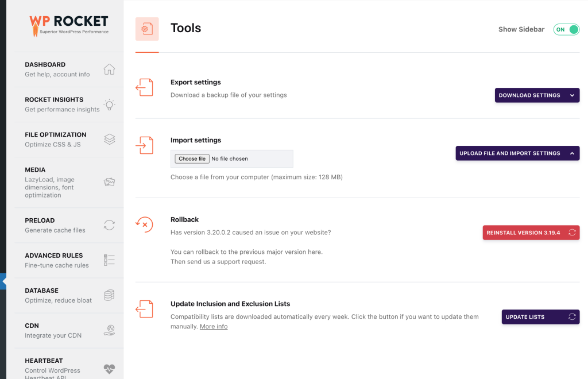
Task: Click the Media camera icon
Action: [109, 181]
